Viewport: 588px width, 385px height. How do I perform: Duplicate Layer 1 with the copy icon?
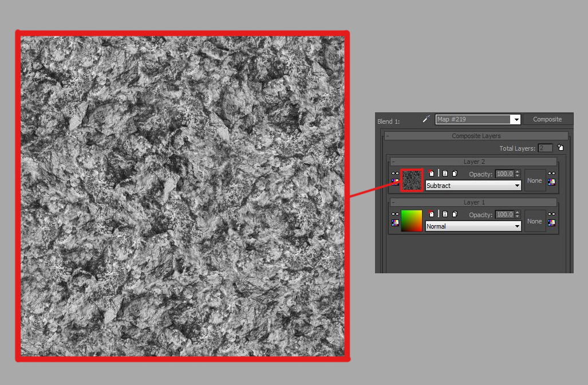455,214
